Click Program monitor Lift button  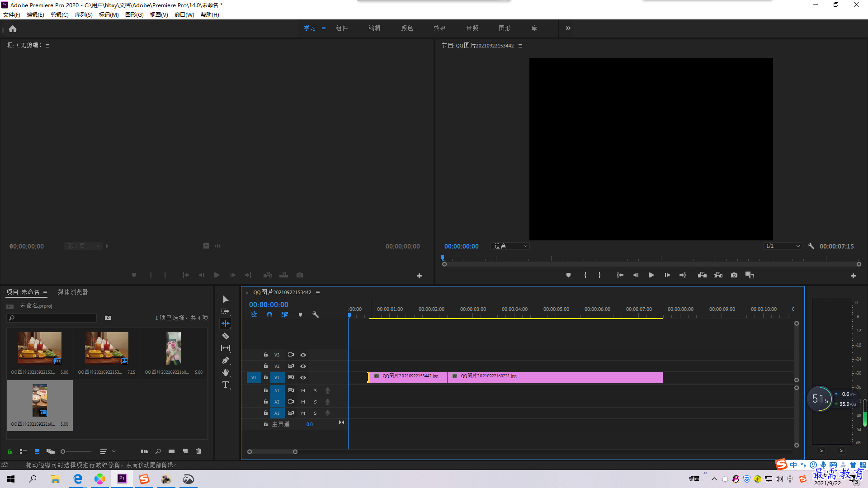[x=702, y=275]
